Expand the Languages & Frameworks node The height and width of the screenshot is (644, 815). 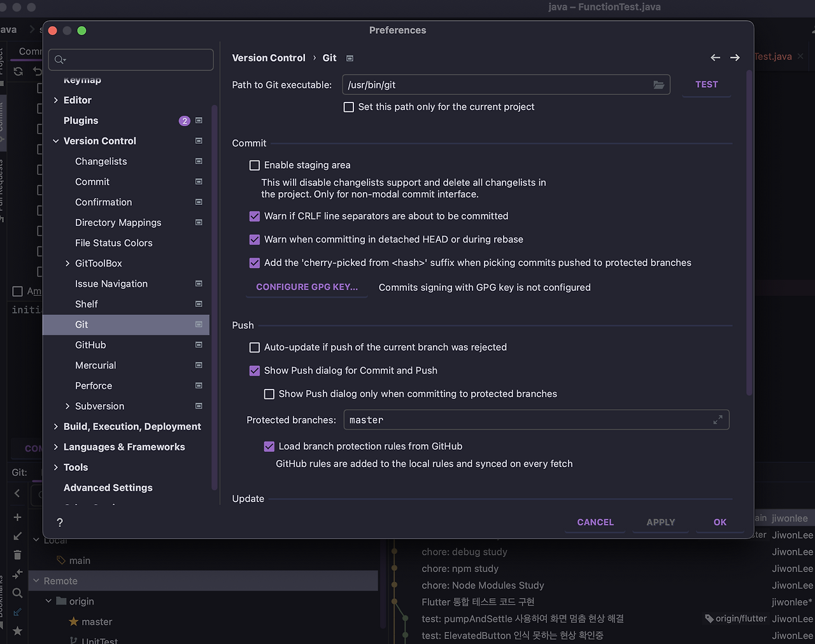pos(56,447)
